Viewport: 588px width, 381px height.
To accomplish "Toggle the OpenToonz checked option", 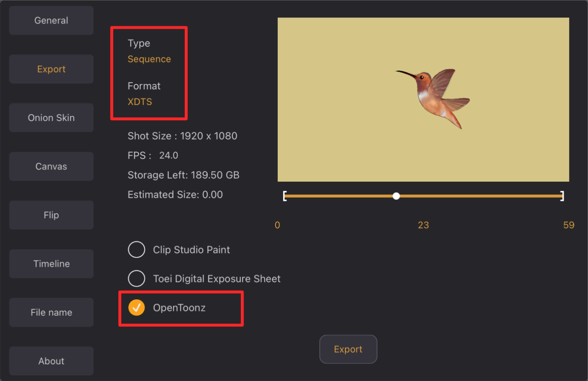I will point(137,308).
